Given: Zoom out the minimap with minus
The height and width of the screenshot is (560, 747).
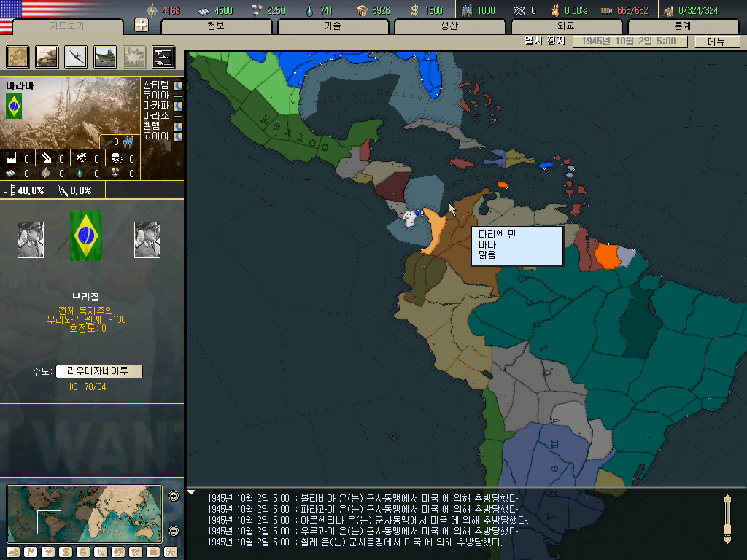Looking at the screenshot, I should pos(174,531).
